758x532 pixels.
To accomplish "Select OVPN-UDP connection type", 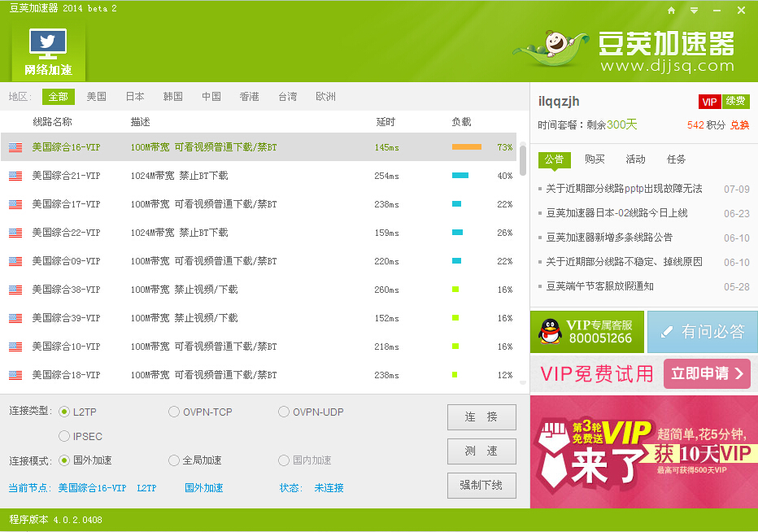I will pos(284,412).
